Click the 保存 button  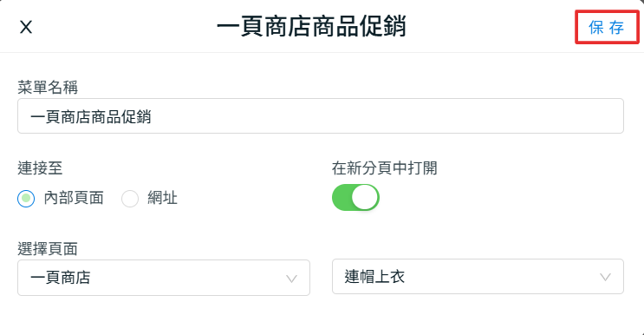[x=607, y=28]
